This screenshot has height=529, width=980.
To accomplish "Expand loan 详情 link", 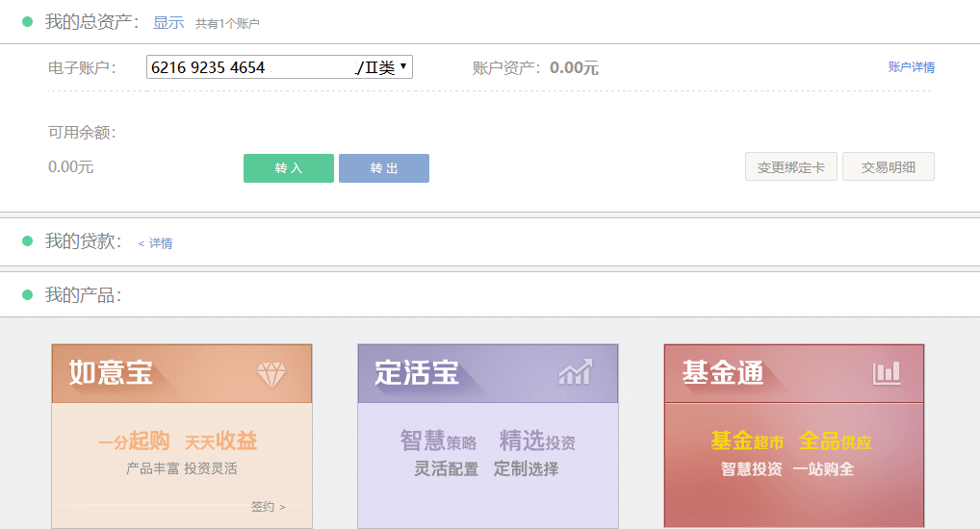I will pyautogui.click(x=155, y=243).
